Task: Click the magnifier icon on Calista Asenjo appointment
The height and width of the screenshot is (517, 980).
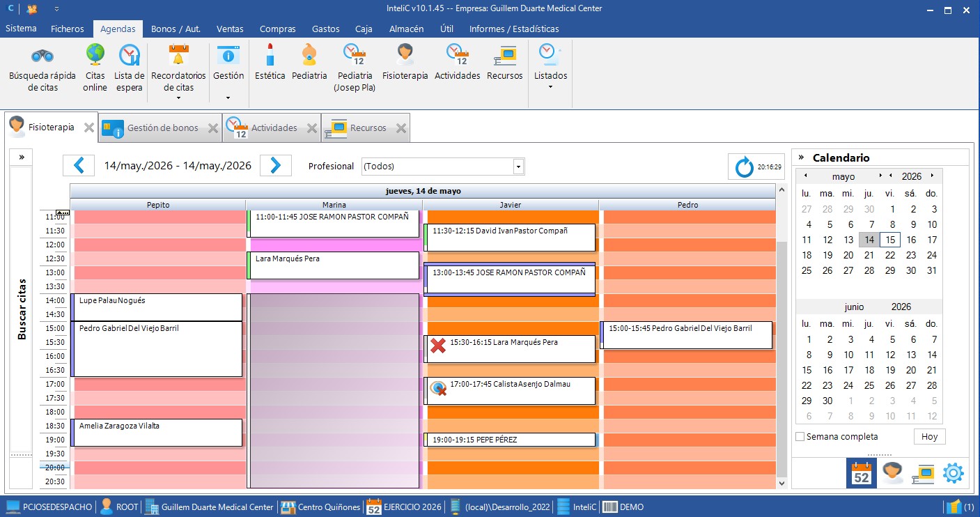Action: tap(438, 388)
